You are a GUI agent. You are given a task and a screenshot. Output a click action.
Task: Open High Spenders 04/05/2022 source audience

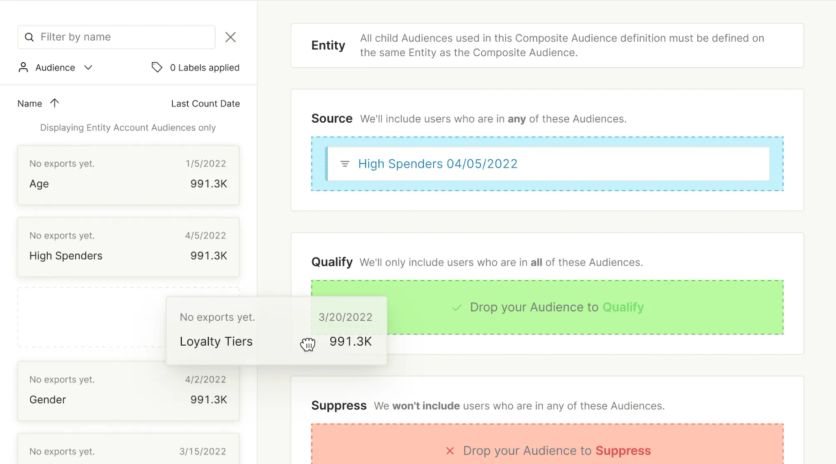437,164
